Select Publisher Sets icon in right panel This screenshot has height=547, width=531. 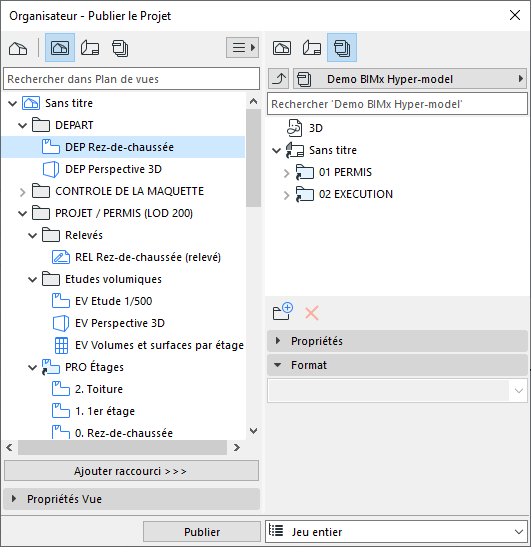click(342, 48)
